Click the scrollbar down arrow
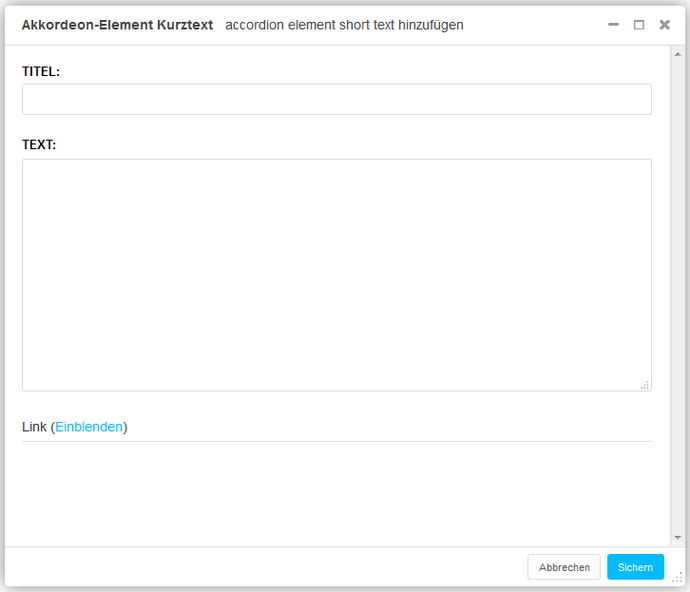The image size is (690, 592). pyautogui.click(x=678, y=537)
